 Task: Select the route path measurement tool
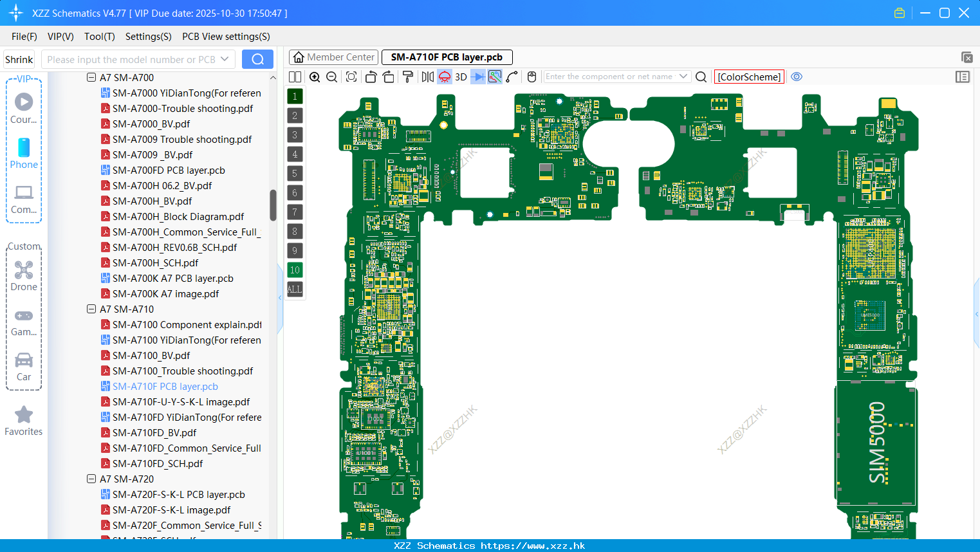point(512,77)
